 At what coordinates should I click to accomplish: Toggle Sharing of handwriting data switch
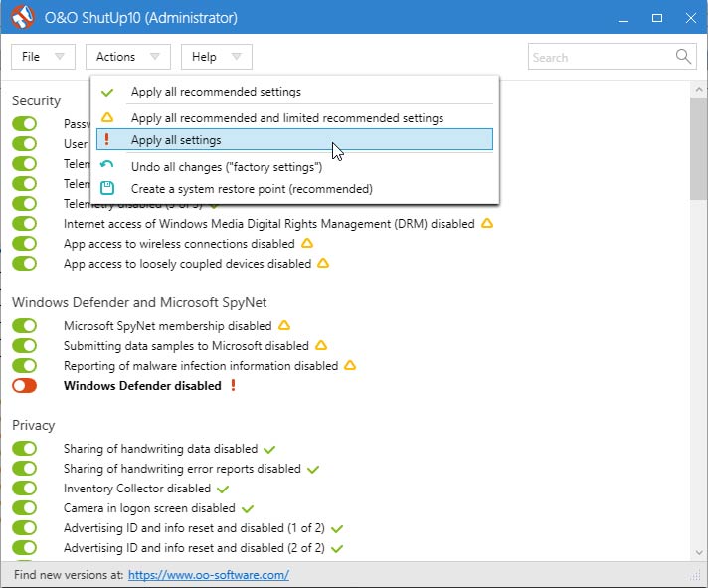[25, 449]
